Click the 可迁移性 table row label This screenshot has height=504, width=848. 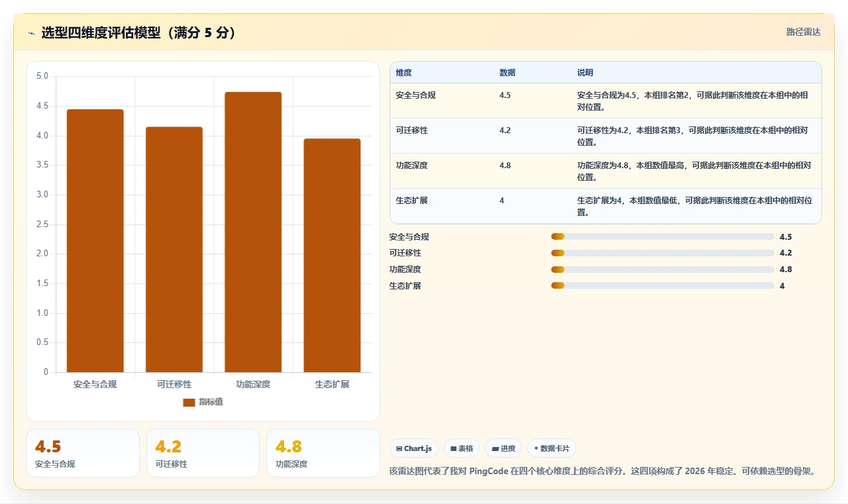point(412,130)
